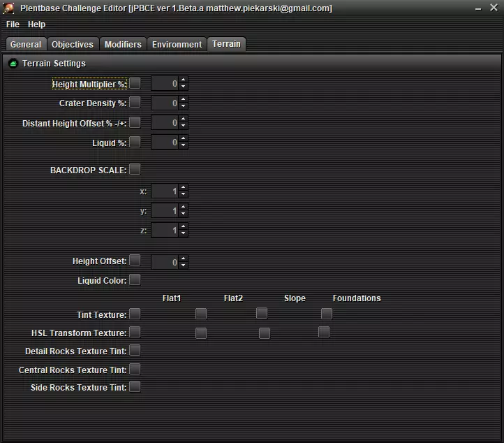The image size is (504, 443).
Task: Toggle the Liquid Color checkbox
Action: [x=135, y=280]
